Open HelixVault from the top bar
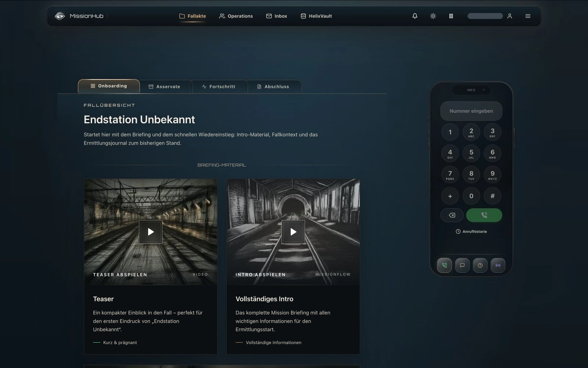 (x=316, y=16)
